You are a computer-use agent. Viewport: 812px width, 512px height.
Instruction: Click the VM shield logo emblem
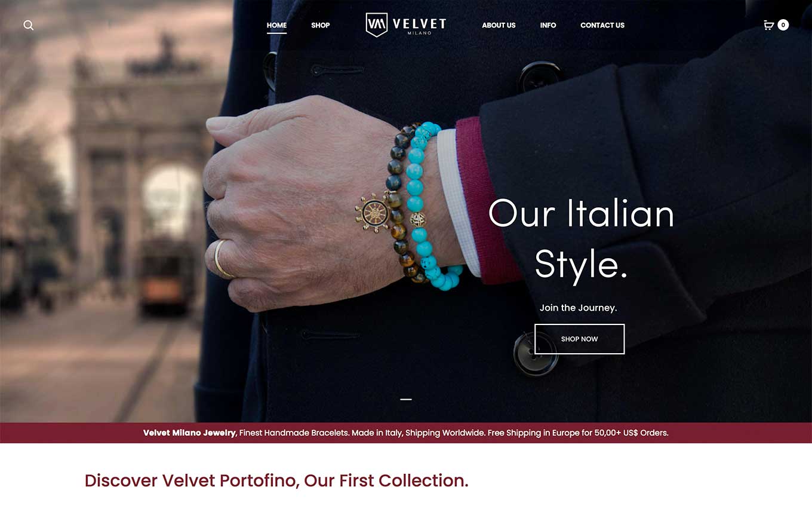click(x=376, y=25)
